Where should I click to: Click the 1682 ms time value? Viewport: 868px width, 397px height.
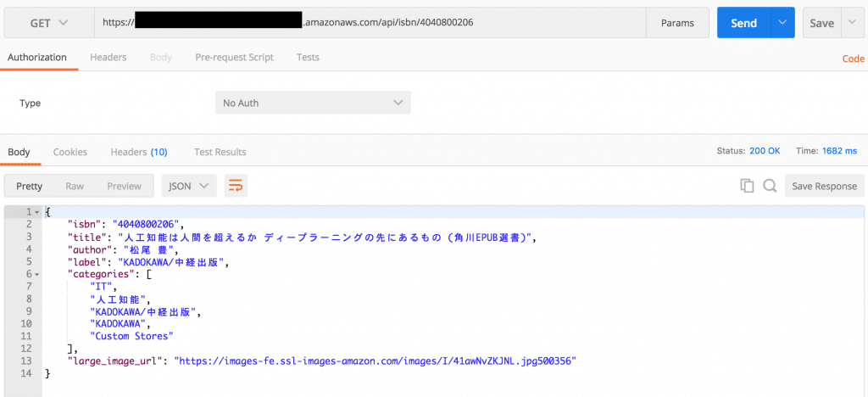point(839,151)
